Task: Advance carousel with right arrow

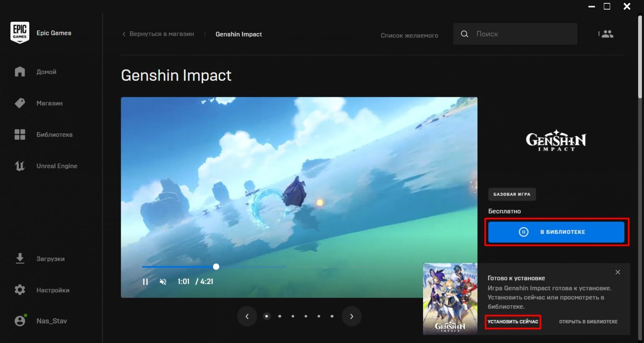Action: (351, 316)
